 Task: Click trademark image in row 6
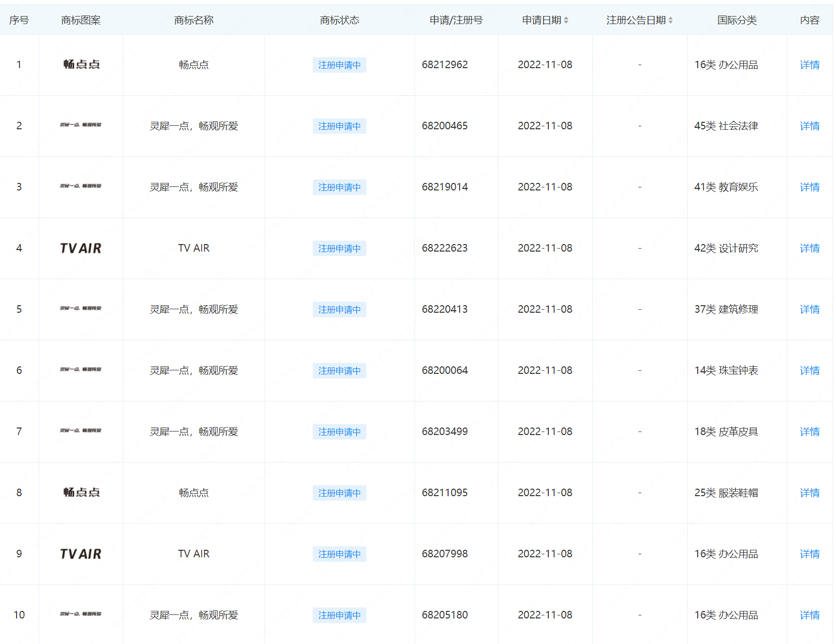point(81,369)
